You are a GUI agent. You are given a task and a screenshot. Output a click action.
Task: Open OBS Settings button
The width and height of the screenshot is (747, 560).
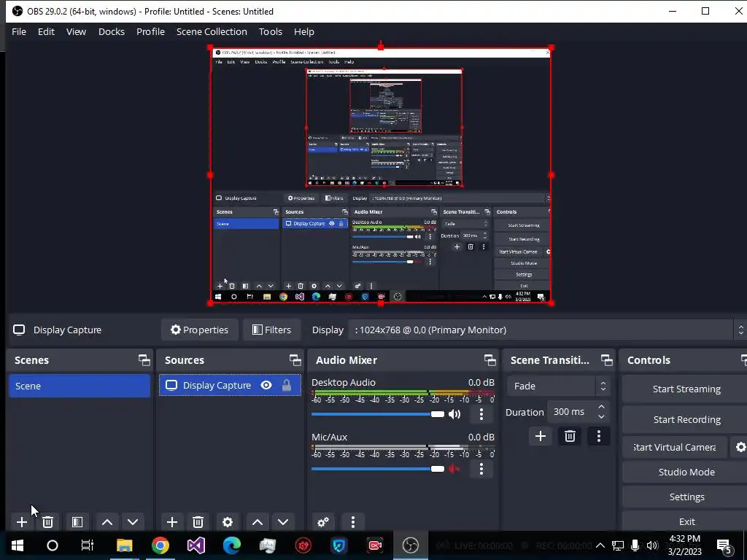[686, 497]
